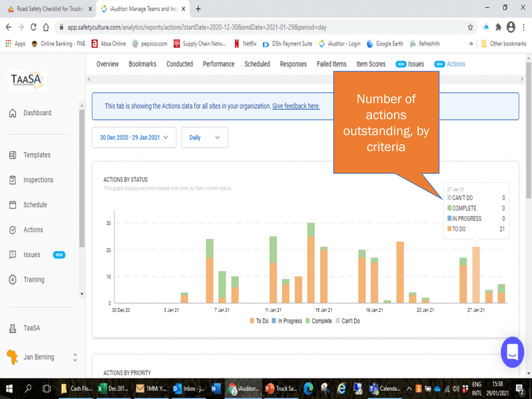Open Templates via its sidebar icon
Screen dimensions: 532x399
tap(13, 155)
